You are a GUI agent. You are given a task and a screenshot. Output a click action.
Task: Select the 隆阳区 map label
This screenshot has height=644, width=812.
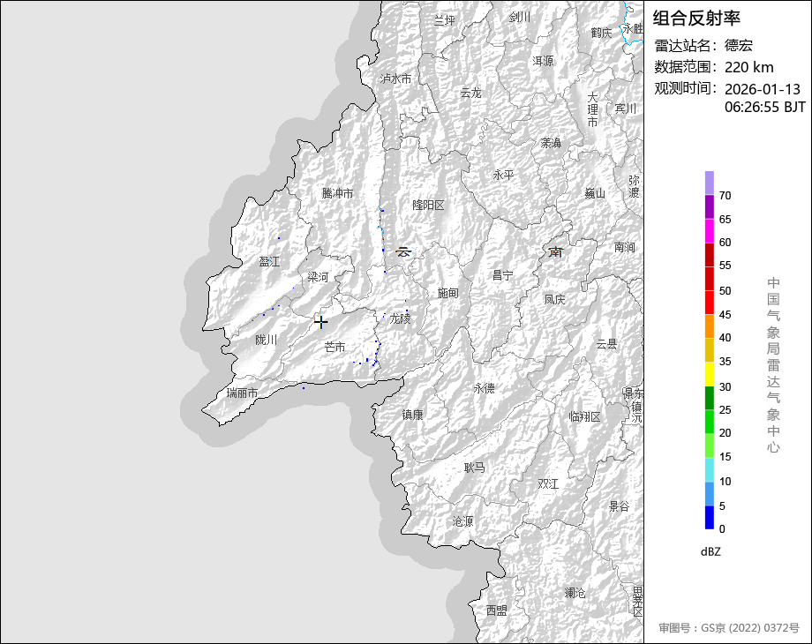(x=428, y=205)
